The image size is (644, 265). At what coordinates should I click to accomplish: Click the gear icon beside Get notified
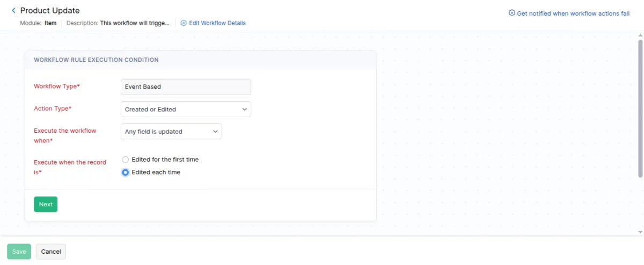(x=511, y=13)
